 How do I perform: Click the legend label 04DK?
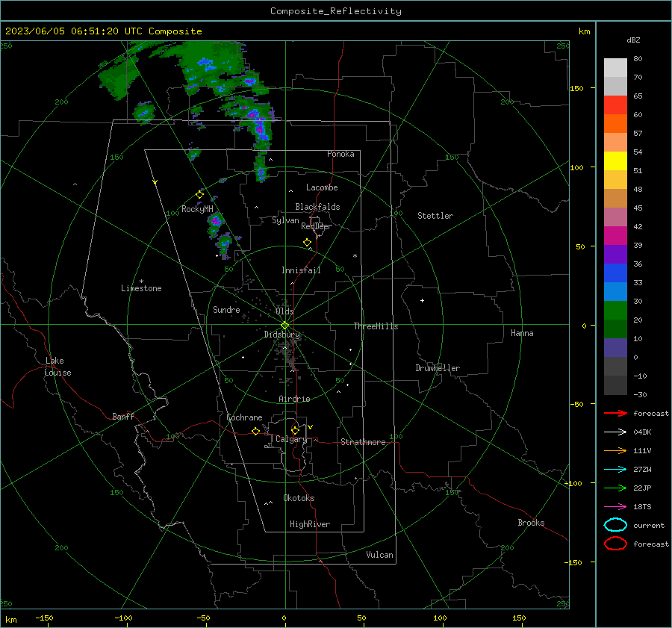click(x=642, y=432)
